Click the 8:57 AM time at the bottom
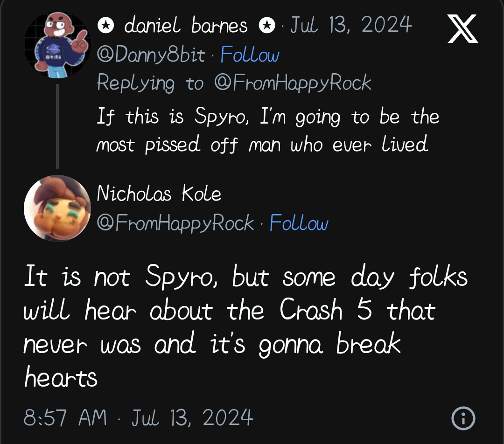The width and height of the screenshot is (504, 444). point(65,416)
